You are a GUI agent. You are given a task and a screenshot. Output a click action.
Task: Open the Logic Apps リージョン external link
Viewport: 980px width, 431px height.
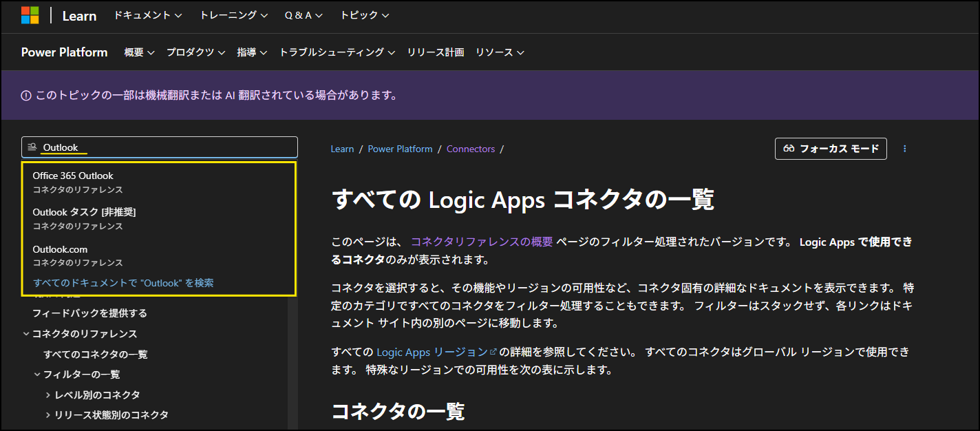pyautogui.click(x=407, y=352)
